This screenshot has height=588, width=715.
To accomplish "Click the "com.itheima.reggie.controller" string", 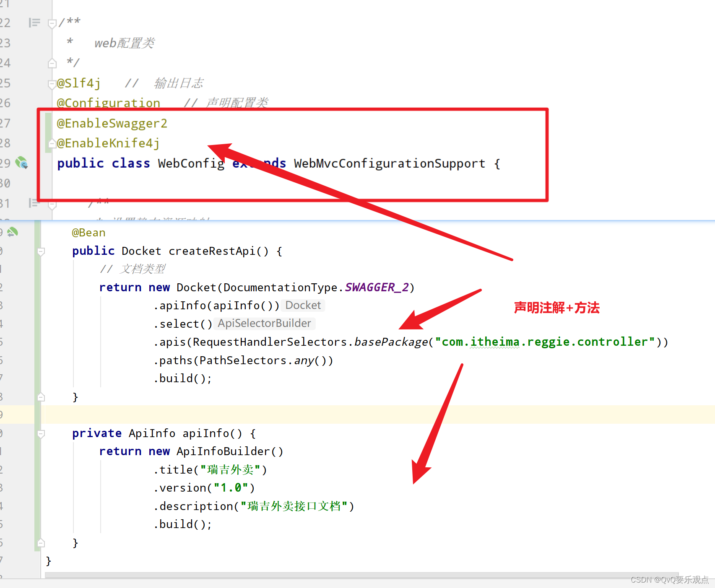I will point(545,342).
